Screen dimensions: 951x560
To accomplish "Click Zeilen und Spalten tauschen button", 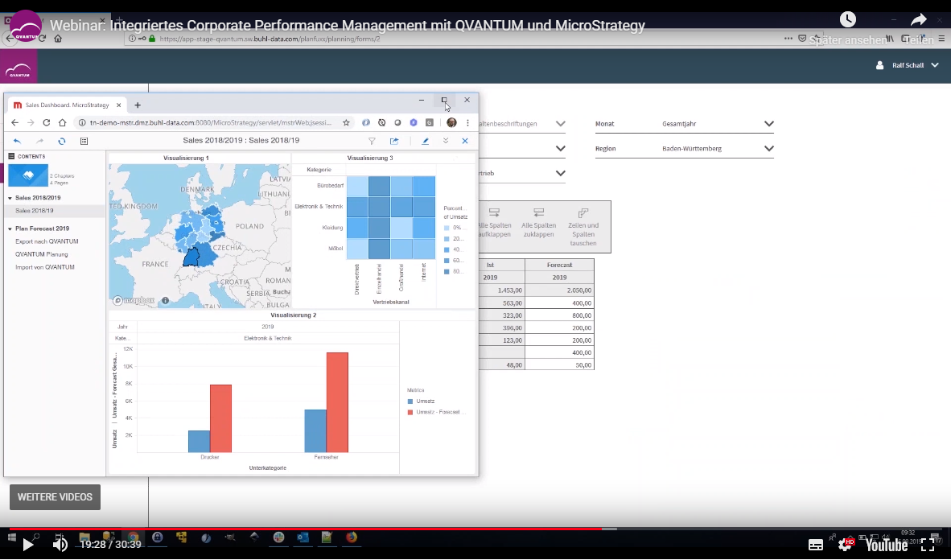I will 583,227.
